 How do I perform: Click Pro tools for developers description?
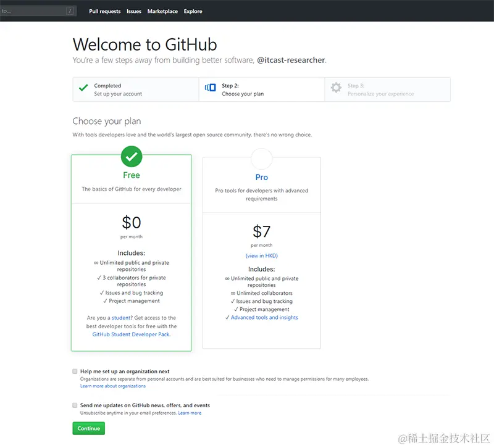click(261, 194)
